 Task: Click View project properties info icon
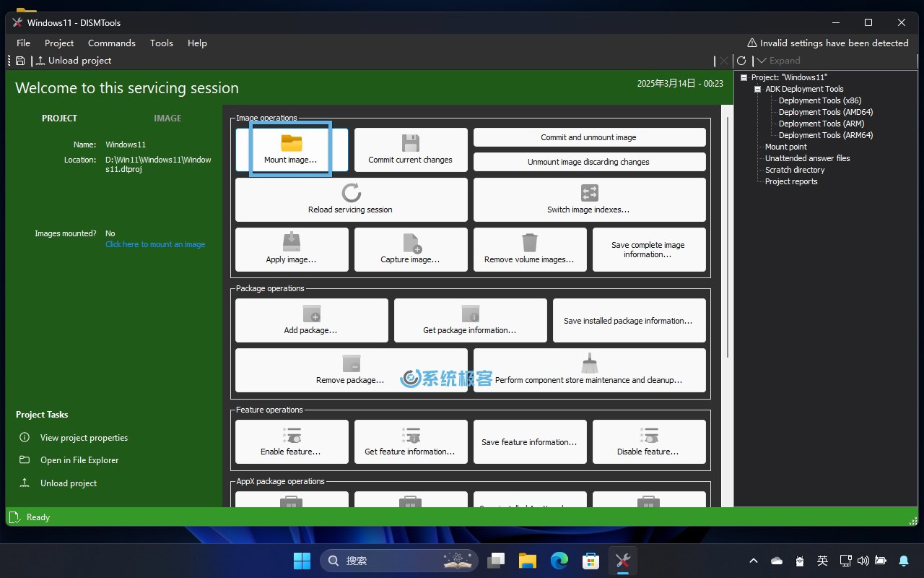25,437
